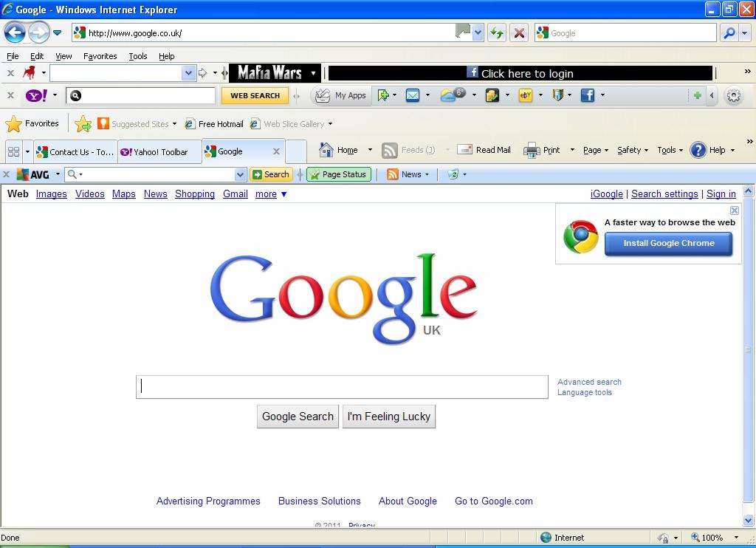Image resolution: width=756 pixels, height=548 pixels.
Task: Toggle AVG Page Status button
Action: [338, 174]
